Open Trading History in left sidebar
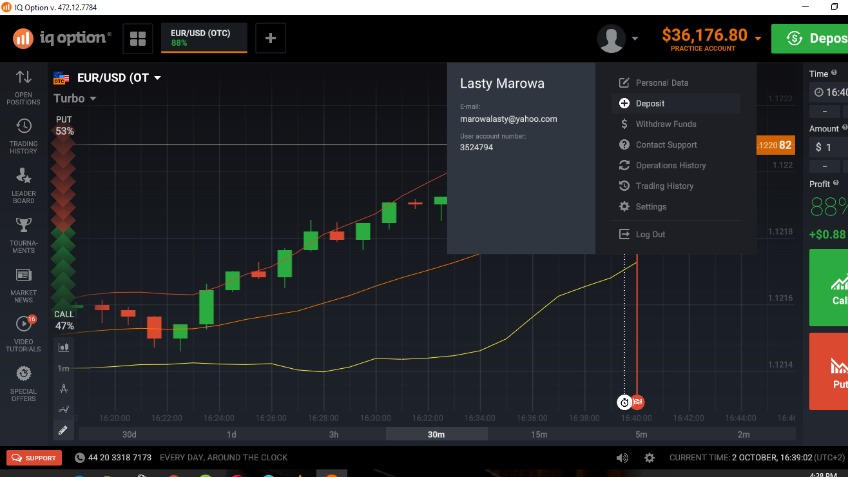The width and height of the screenshot is (848, 477). 24,134
